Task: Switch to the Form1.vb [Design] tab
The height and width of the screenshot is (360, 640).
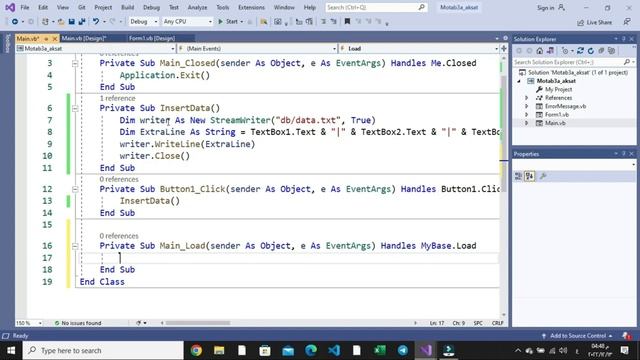Action: coord(152,38)
